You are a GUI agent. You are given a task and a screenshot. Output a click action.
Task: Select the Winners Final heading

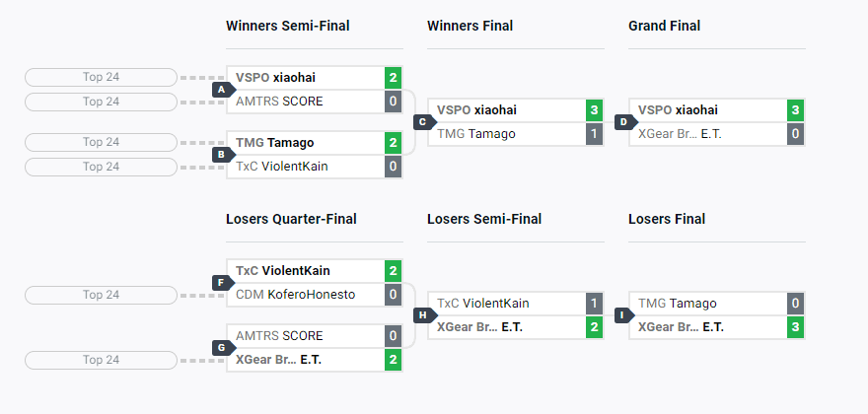[x=470, y=26]
